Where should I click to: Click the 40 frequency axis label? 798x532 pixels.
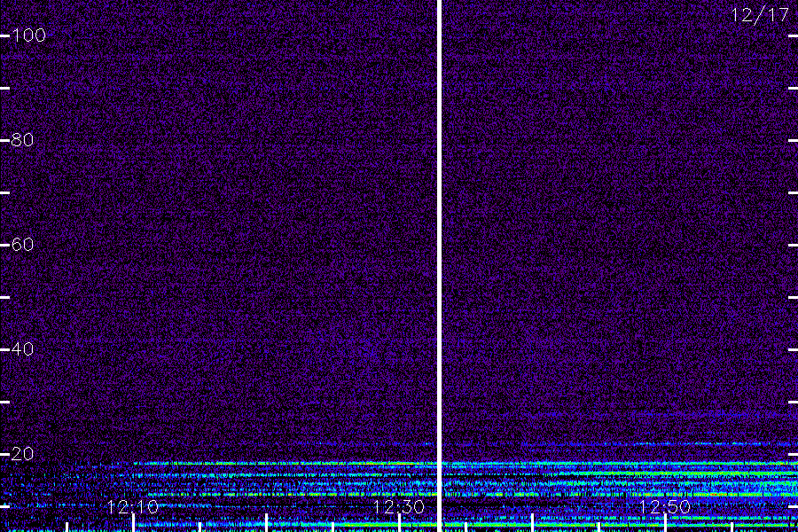pyautogui.click(x=22, y=349)
